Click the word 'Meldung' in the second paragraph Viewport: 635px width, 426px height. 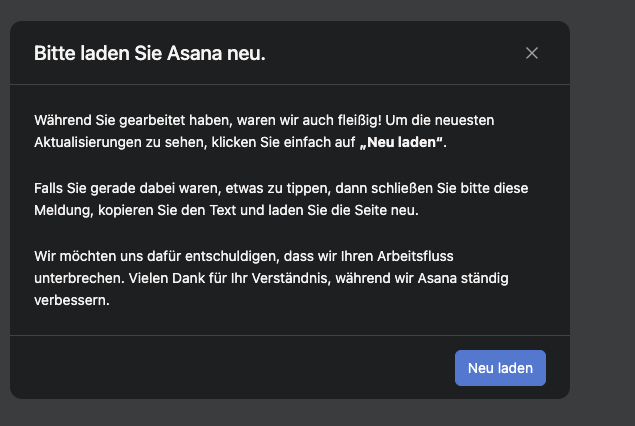pyautogui.click(x=62, y=209)
